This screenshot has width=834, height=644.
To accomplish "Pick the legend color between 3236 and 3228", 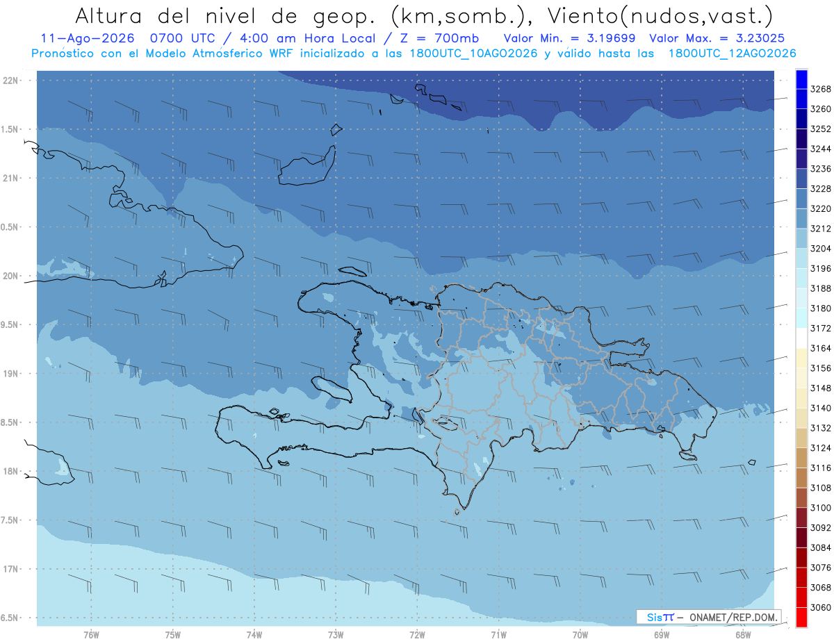I will click(801, 179).
